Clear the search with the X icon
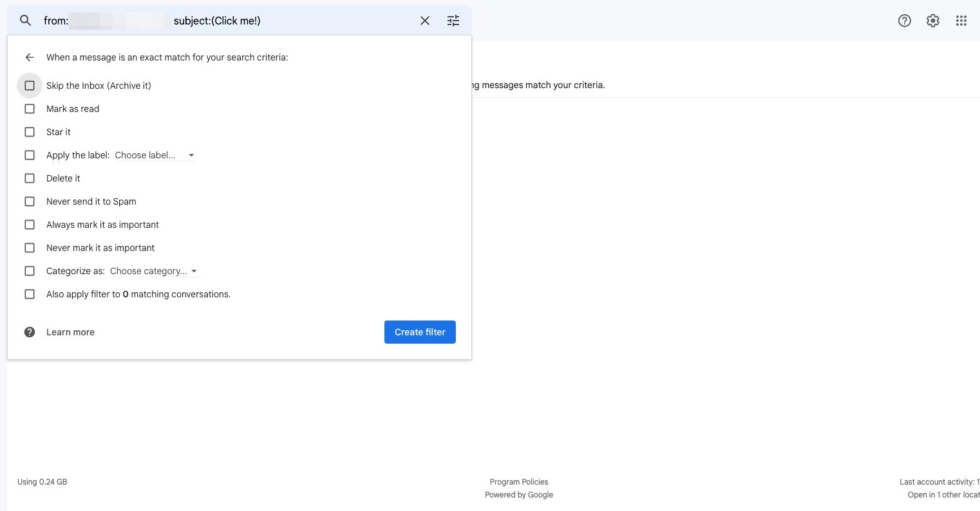The width and height of the screenshot is (980, 511). [x=425, y=21]
